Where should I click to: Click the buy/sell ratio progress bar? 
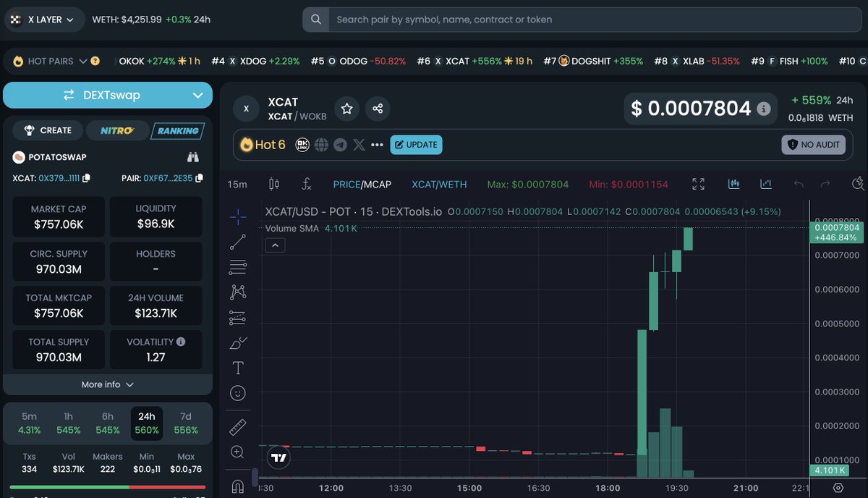click(108, 486)
